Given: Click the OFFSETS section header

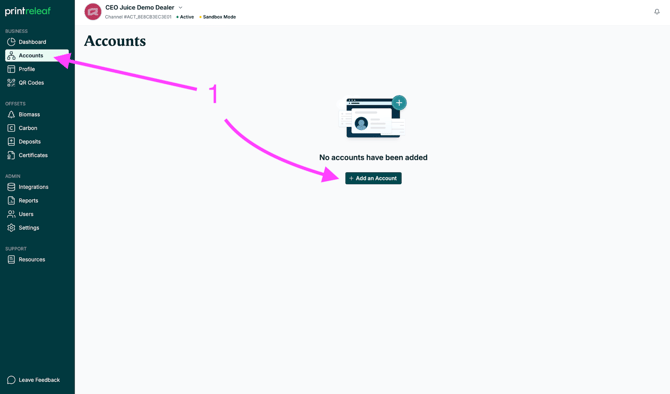Looking at the screenshot, I should coord(15,104).
